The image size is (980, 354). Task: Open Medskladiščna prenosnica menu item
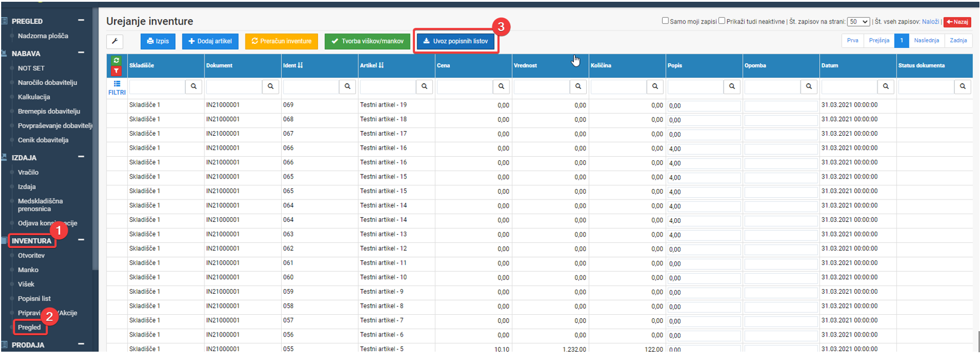click(x=40, y=205)
